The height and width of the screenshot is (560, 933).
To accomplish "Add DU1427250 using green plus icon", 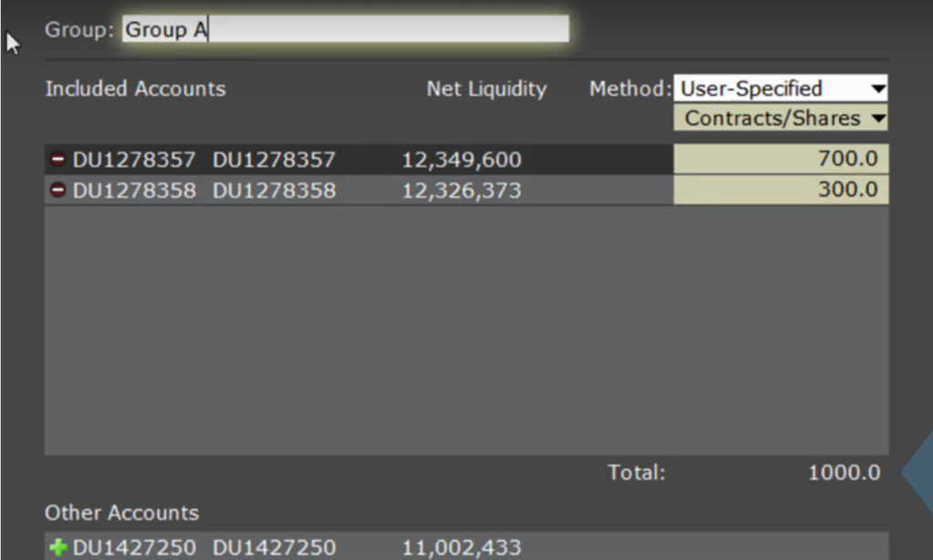I will [x=58, y=547].
